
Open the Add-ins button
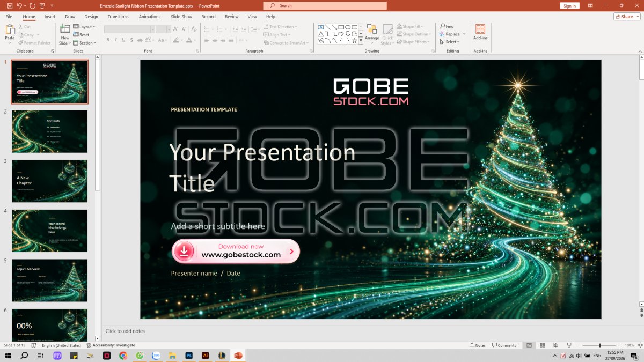[480, 32]
